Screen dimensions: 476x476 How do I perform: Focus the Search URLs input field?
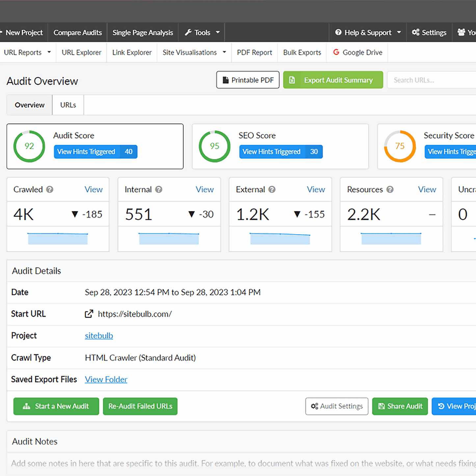point(431,80)
